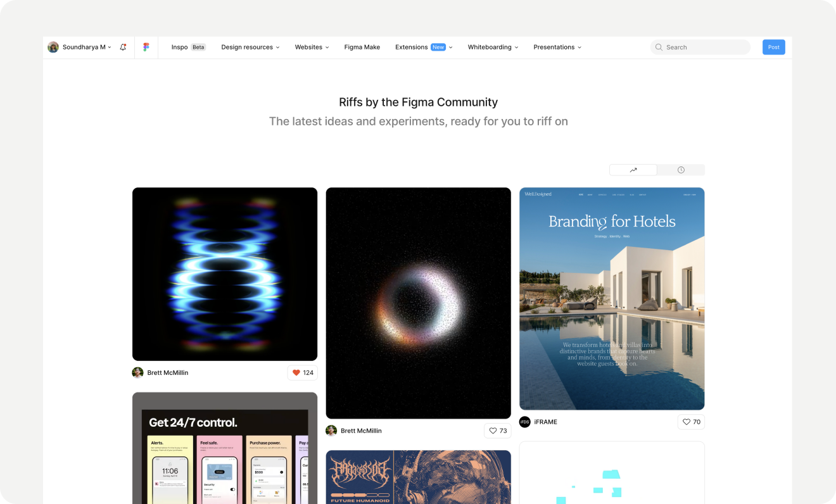Expand the Design resources menu
836x504 pixels.
[x=250, y=47]
